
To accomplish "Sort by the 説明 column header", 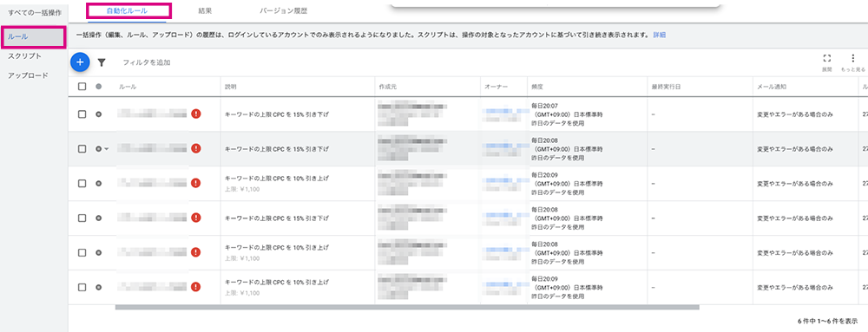I will click(230, 87).
